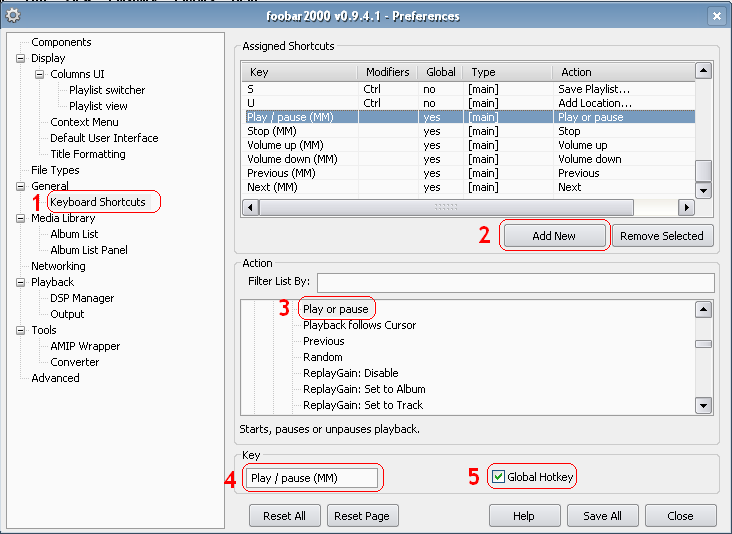Screen dimensions: 732x534
Task: Open the File Types page
Action: pyautogui.click(x=55, y=170)
